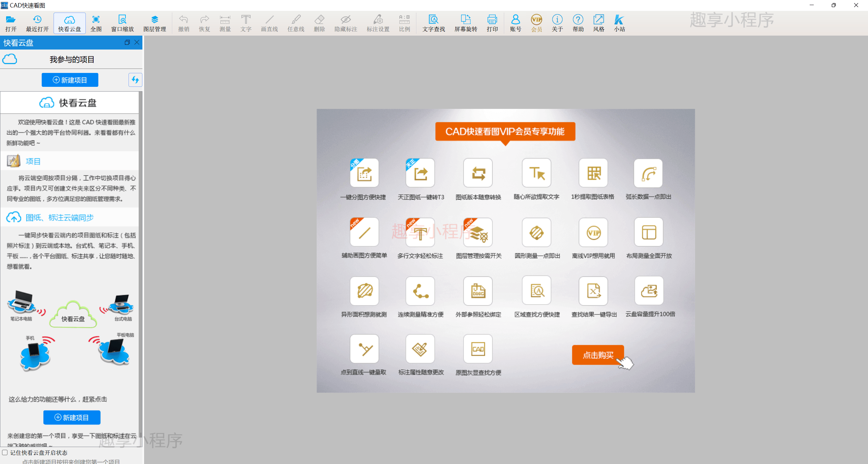Select the 测量 measure tool
Screen dimensions: 868x464
pyautogui.click(x=225, y=23)
